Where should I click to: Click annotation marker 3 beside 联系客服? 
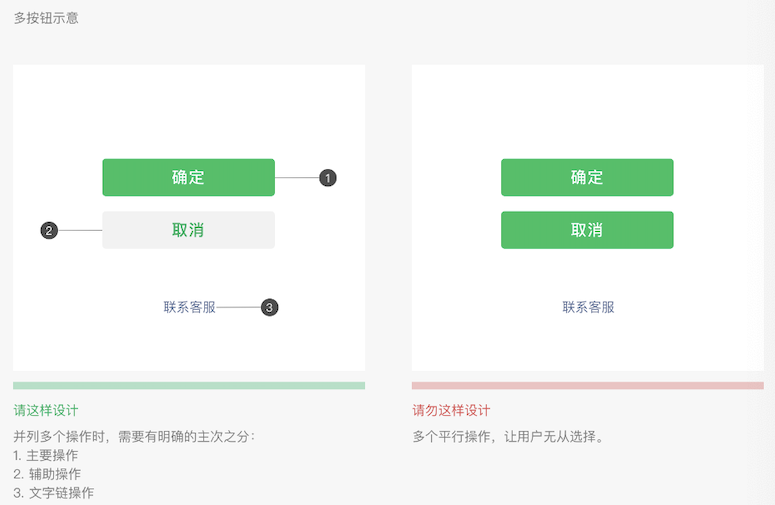[x=269, y=308]
